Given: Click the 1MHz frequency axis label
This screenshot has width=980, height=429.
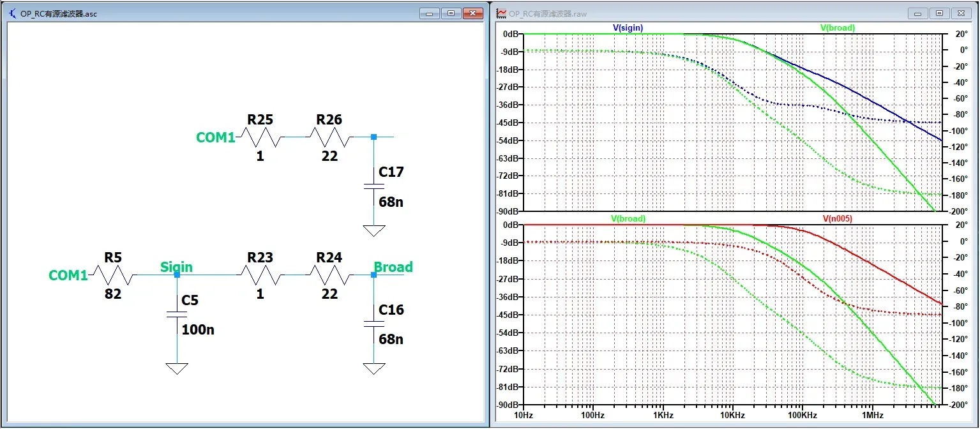Looking at the screenshot, I should tap(871, 414).
